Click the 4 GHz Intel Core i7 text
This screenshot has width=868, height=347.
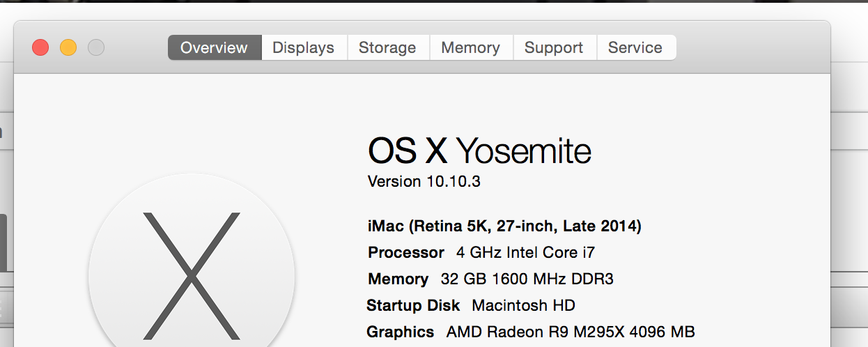[x=525, y=252]
